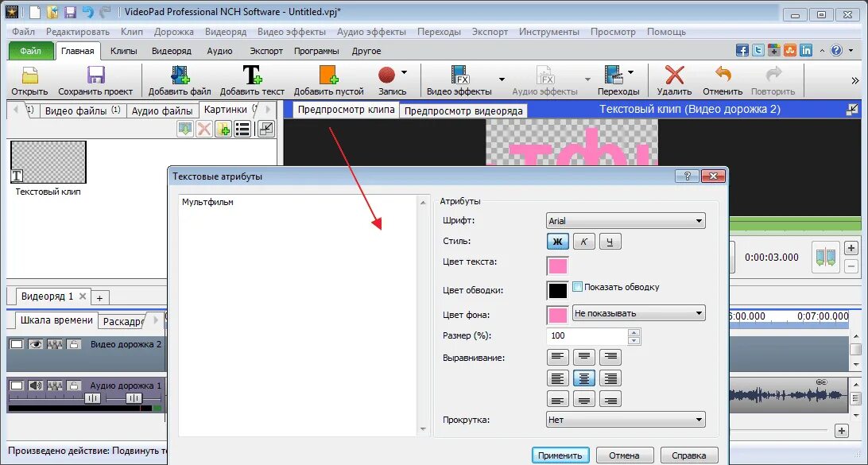Screen dimensions: 868x465
Task: Click the bottom-center text alignment button
Action: click(x=584, y=399)
